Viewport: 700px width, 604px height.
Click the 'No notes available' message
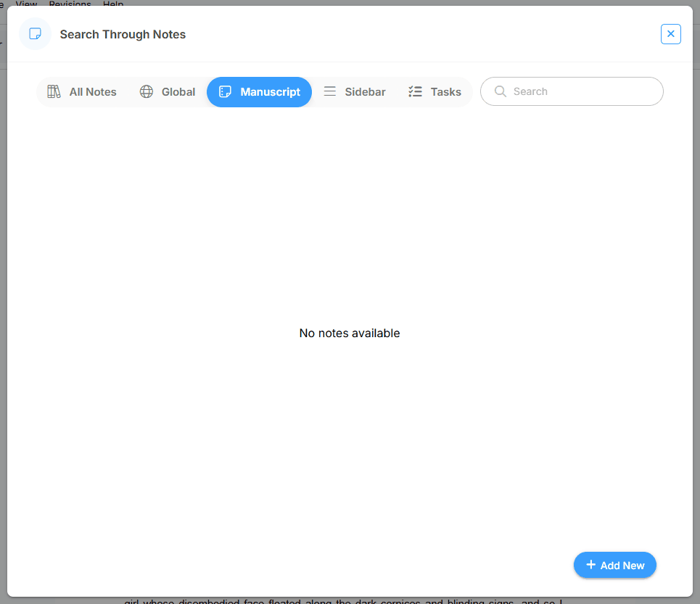[x=350, y=334]
